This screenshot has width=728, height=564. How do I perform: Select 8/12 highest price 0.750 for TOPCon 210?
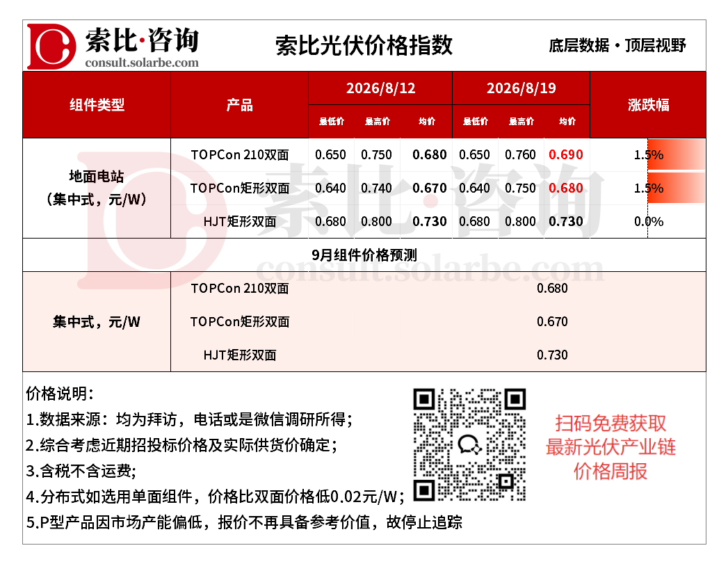pos(377,155)
